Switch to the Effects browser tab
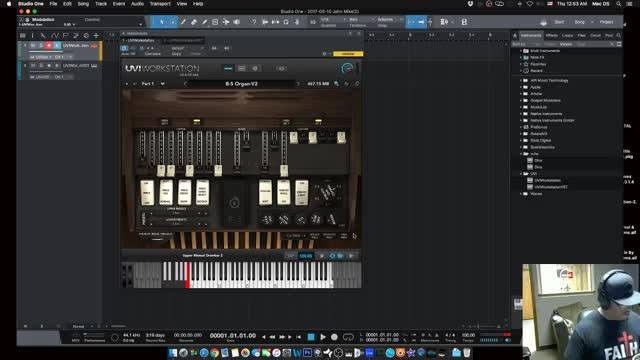The width and height of the screenshot is (640, 360). (551, 36)
